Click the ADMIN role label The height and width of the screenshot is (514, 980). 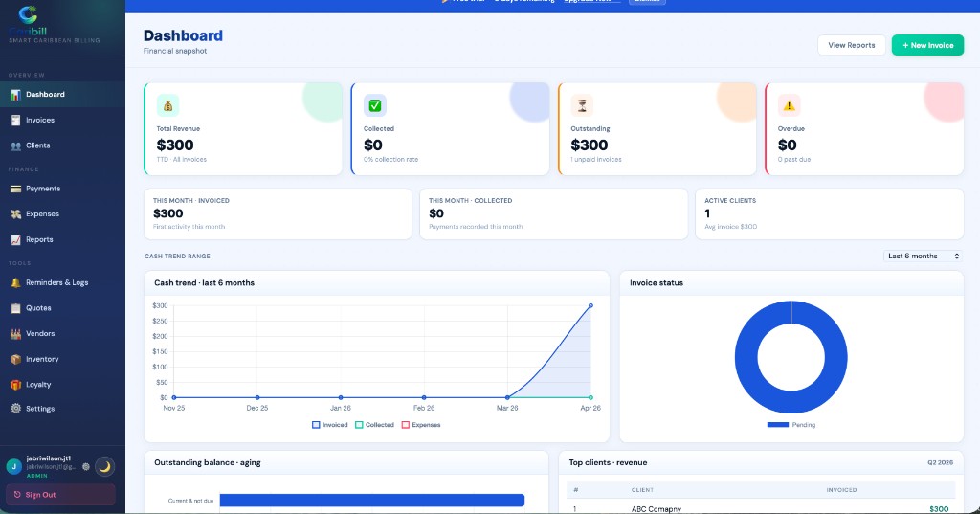(x=37, y=476)
